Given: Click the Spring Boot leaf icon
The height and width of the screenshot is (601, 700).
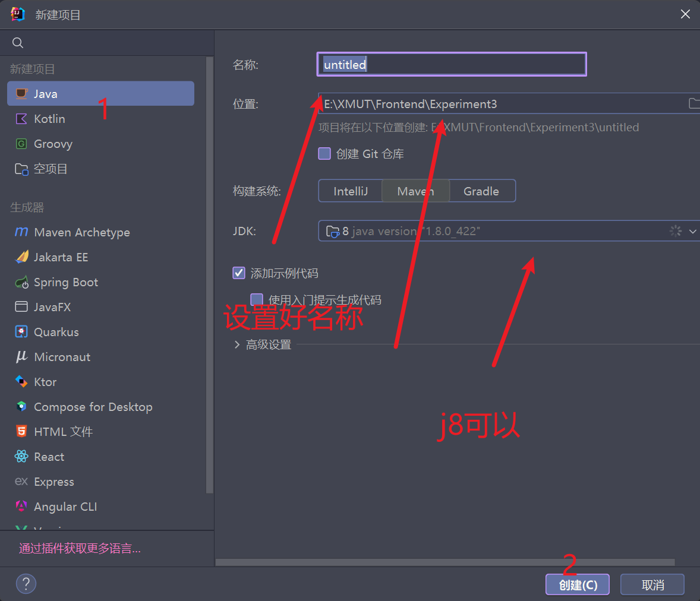Looking at the screenshot, I should pyautogui.click(x=21, y=282).
